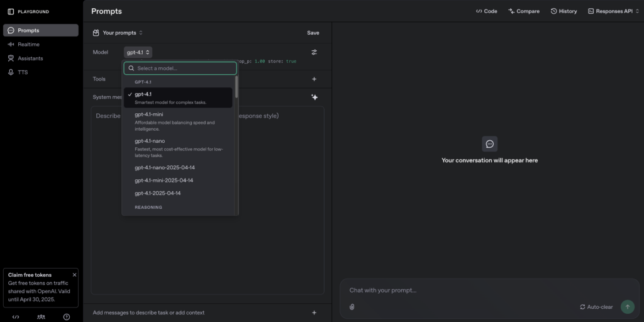Screen dimensions: 644x322
Task: Toggle the sidebar panel icon beside PLAYGROUND
Action: coord(11,11)
